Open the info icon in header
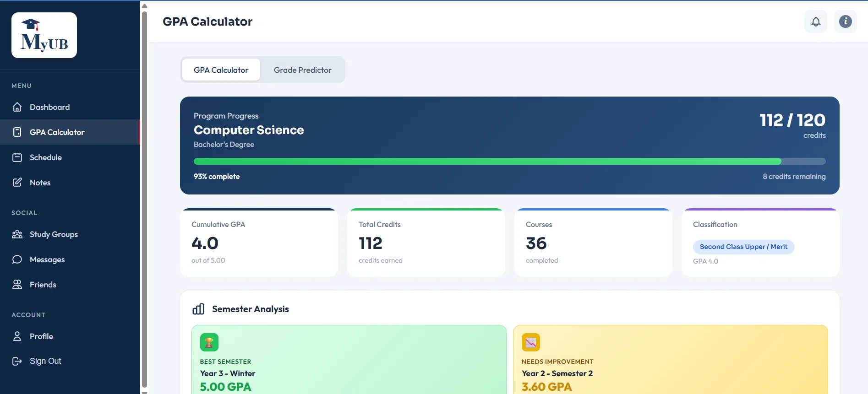Image resolution: width=868 pixels, height=394 pixels. [x=846, y=22]
